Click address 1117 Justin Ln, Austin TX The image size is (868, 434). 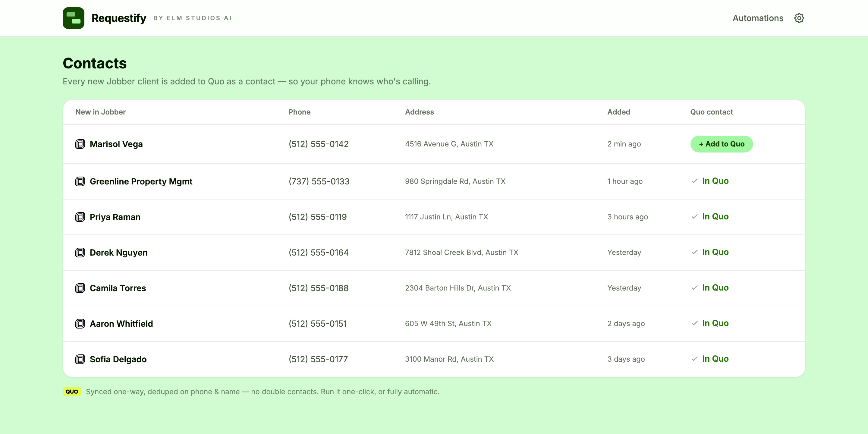[x=446, y=217]
